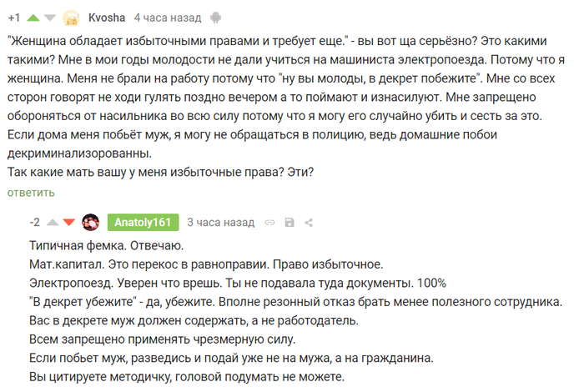Image resolution: width=584 pixels, height=392 pixels.
Task: Upvote Kvosha's comment
Action: tap(33, 17)
